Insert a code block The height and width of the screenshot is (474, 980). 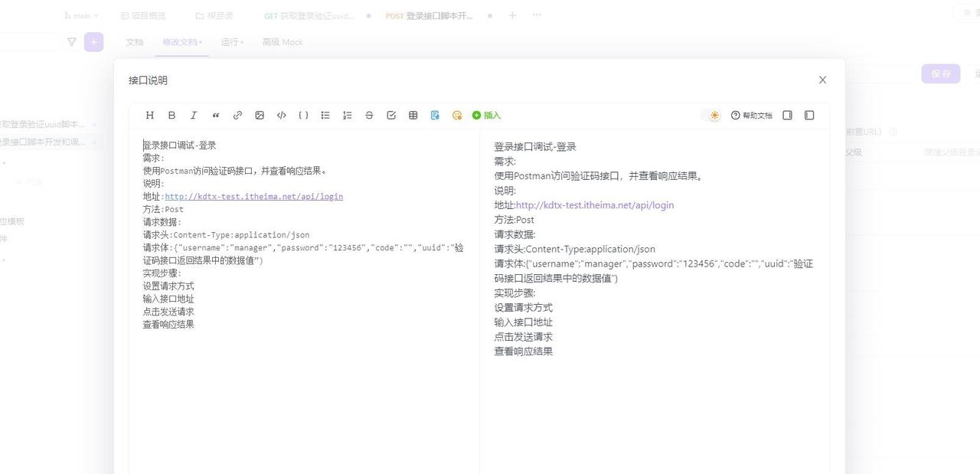281,115
